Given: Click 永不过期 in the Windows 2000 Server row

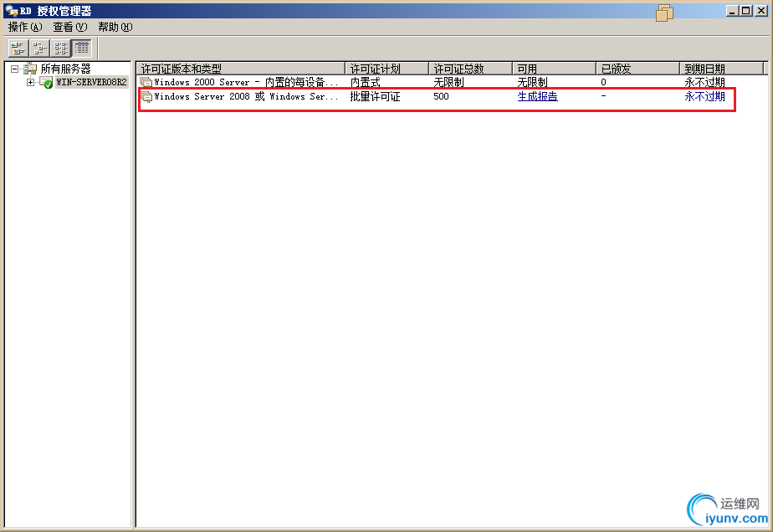Looking at the screenshot, I should [x=705, y=82].
